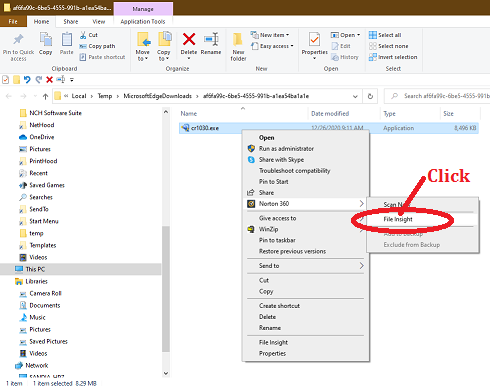Image resolution: width=490 pixels, height=387 pixels.
Task: Open the Copy to dropdown
Action: click(164, 55)
